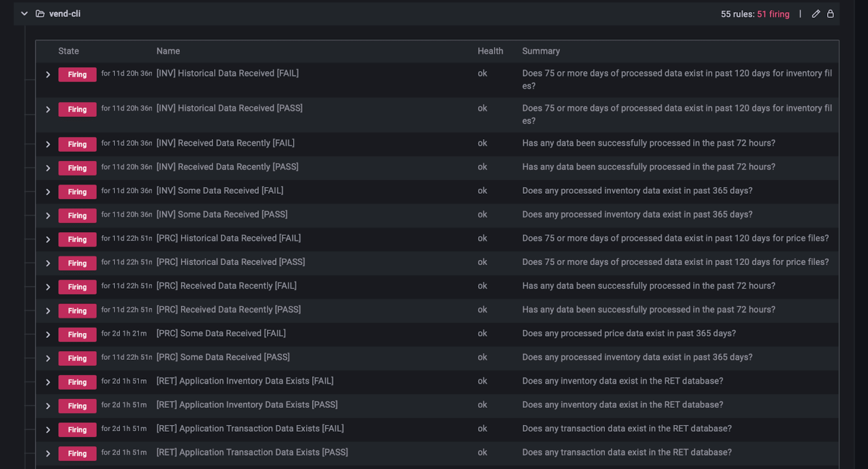Expand [INV] Historical Data Received [FAIL] row
This screenshot has height=469, width=868.
click(48, 75)
